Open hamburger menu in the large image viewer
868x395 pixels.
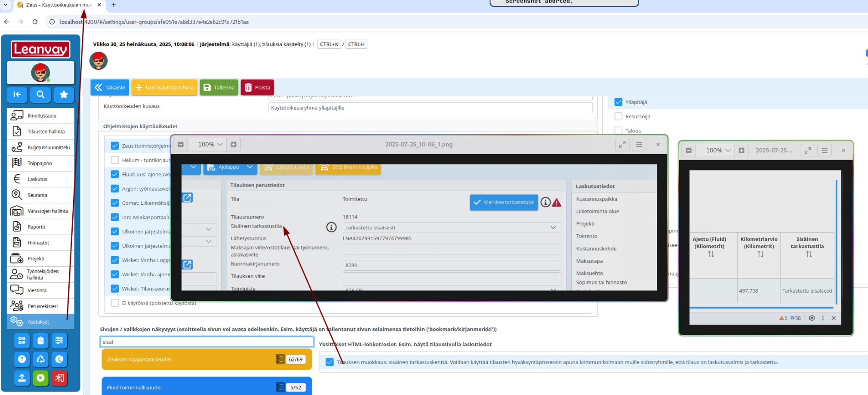(639, 145)
